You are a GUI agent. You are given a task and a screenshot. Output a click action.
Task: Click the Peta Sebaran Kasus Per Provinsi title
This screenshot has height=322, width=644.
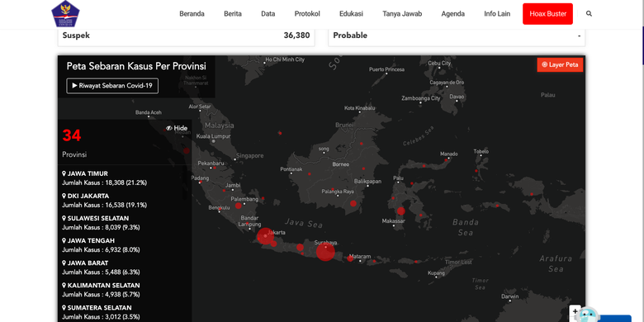[136, 66]
